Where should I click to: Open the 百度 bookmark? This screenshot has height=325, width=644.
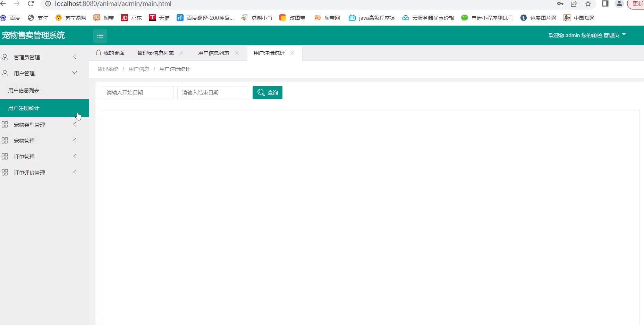(10, 18)
